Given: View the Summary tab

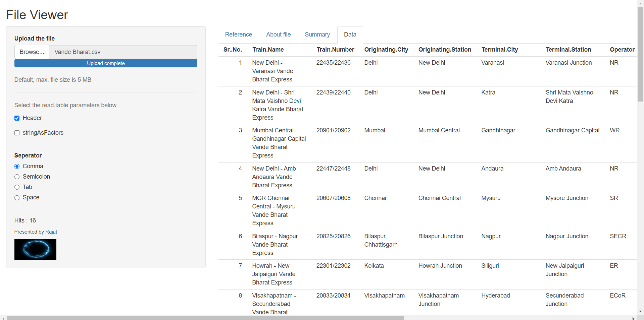Looking at the screenshot, I should 317,35.
